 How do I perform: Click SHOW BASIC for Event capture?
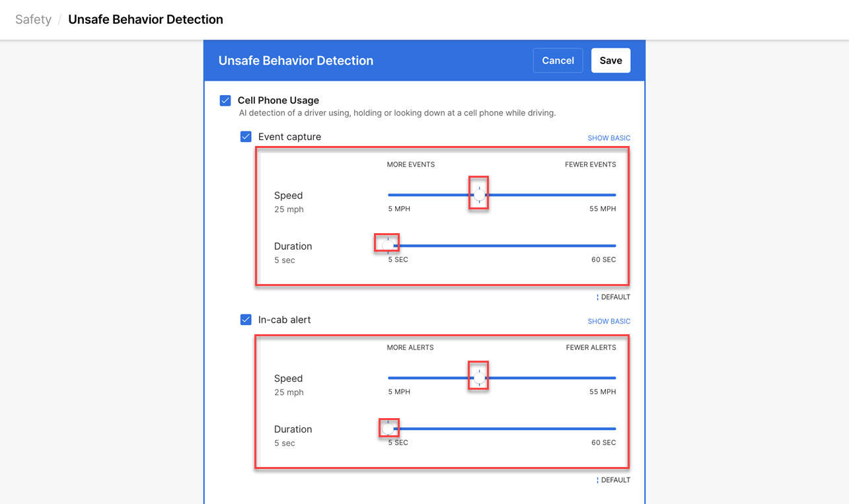point(609,138)
